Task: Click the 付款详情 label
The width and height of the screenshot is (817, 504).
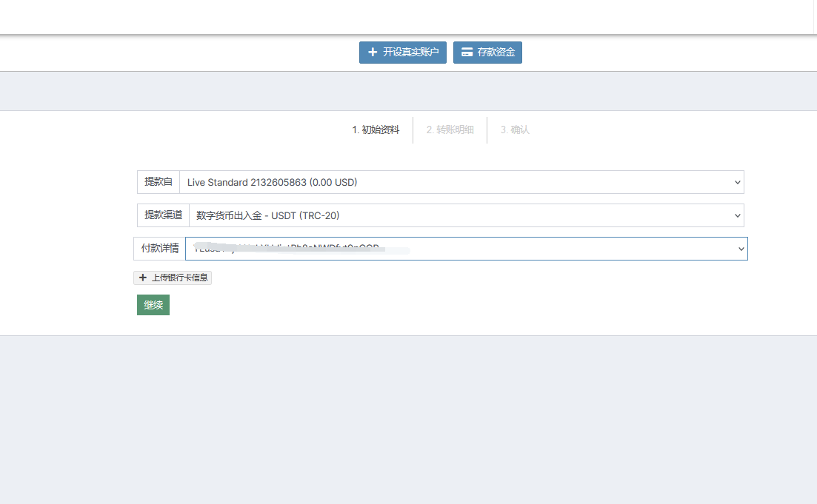Action: tap(159, 249)
